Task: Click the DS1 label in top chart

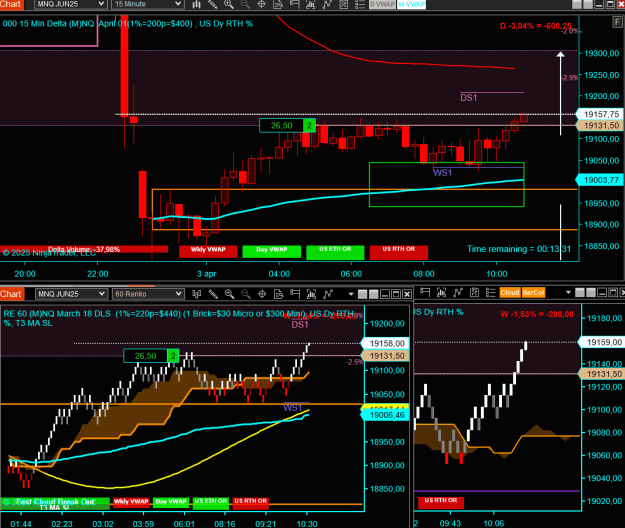Action: pos(469,98)
